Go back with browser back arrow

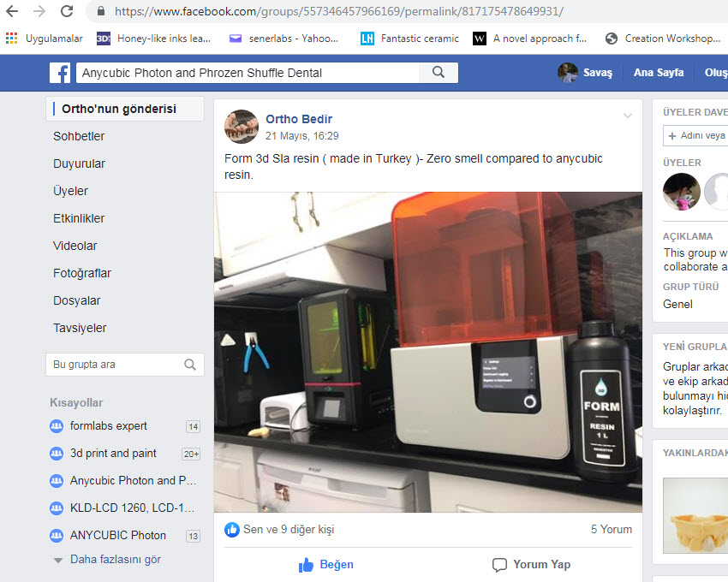(x=13, y=11)
